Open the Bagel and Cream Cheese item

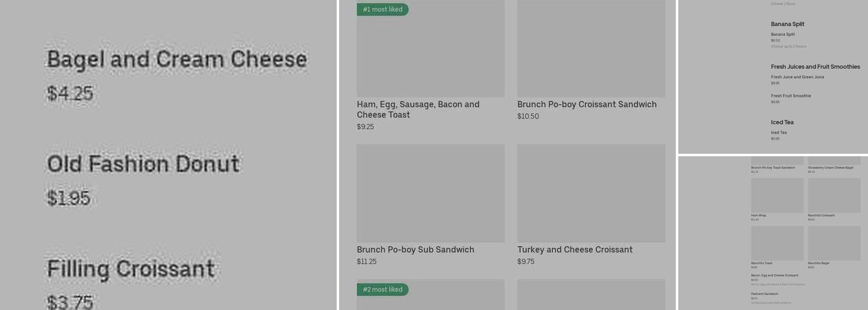click(177, 60)
